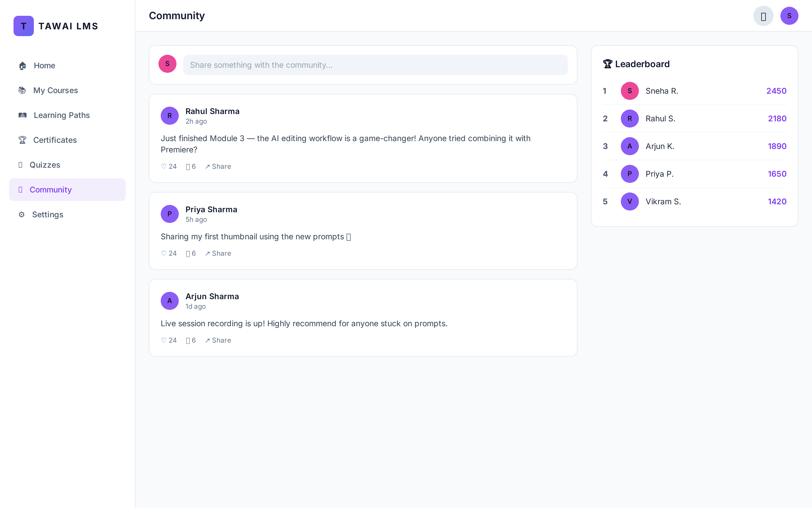The width and height of the screenshot is (812, 508).
Task: Open Learning Paths page
Action: 67,115
